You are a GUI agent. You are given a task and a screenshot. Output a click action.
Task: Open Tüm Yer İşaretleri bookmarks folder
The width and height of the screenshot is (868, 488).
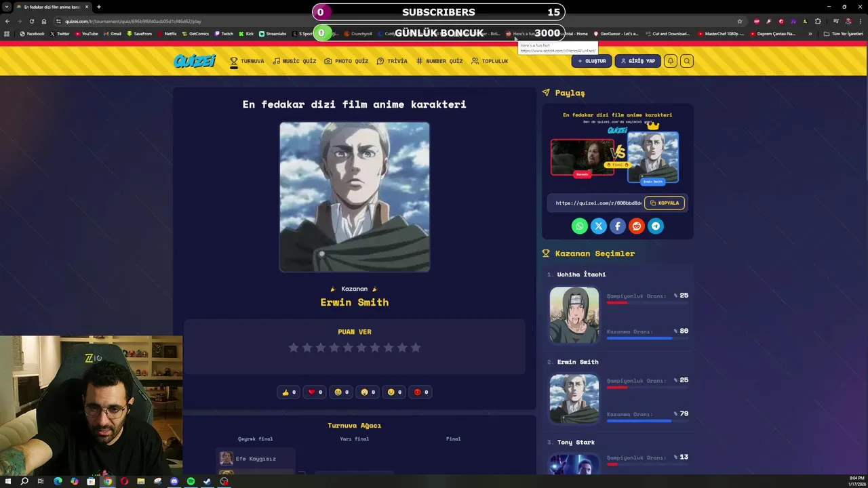point(843,33)
